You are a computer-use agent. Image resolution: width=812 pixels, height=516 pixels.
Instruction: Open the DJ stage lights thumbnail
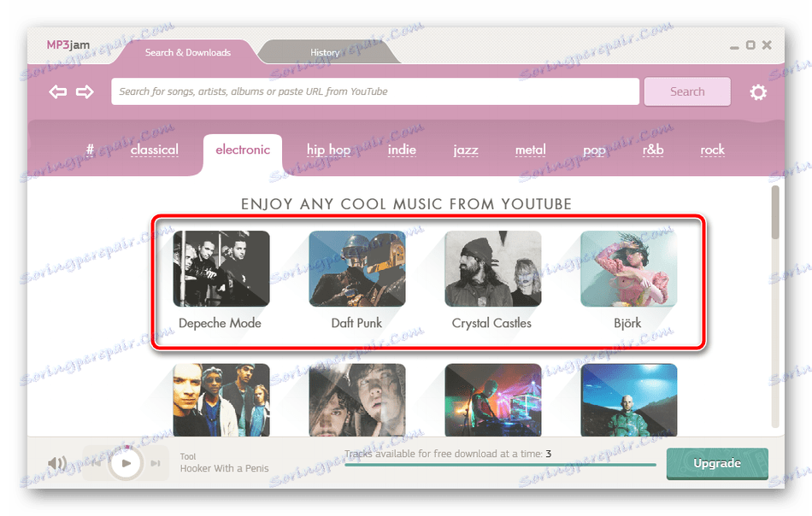[493, 400]
